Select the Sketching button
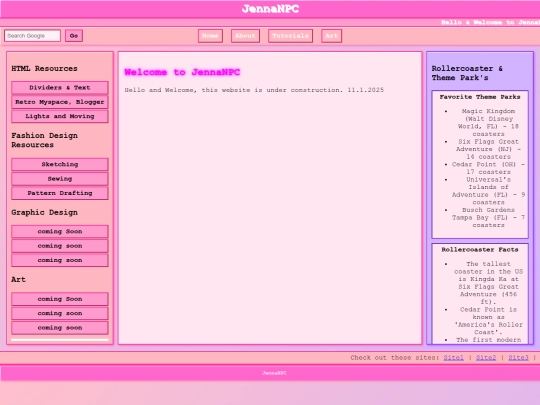The height and width of the screenshot is (405, 540). tap(60, 164)
